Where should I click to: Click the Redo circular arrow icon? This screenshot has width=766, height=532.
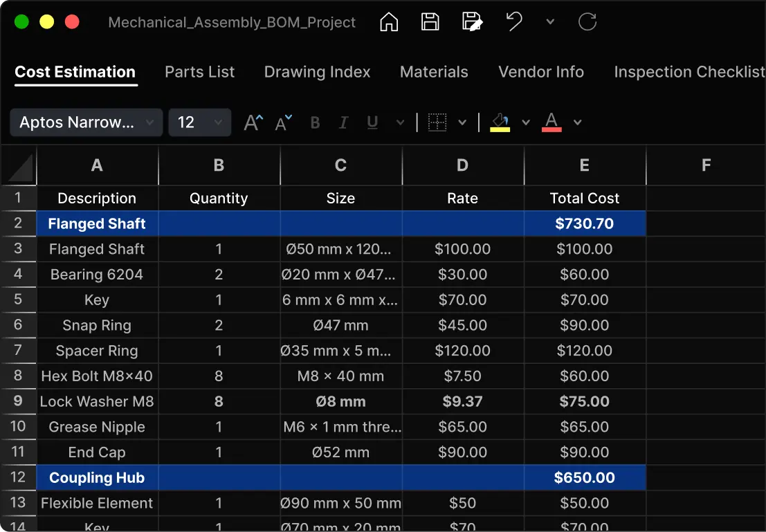587,22
